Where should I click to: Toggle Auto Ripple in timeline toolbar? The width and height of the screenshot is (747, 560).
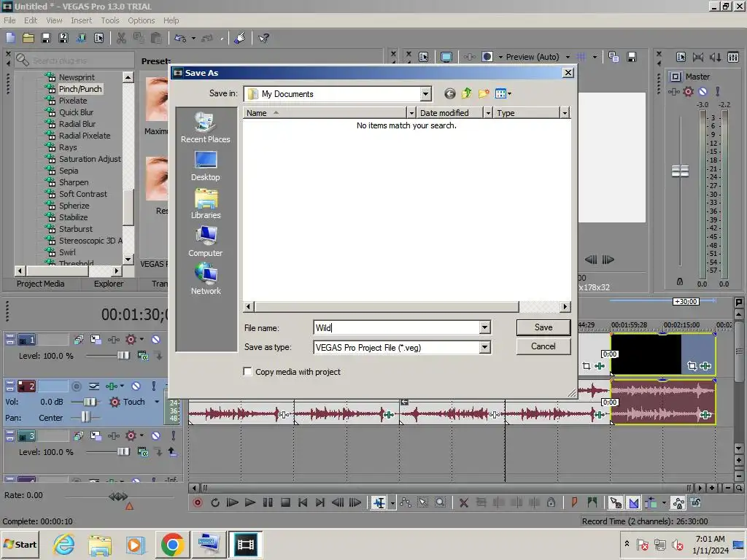click(x=650, y=502)
